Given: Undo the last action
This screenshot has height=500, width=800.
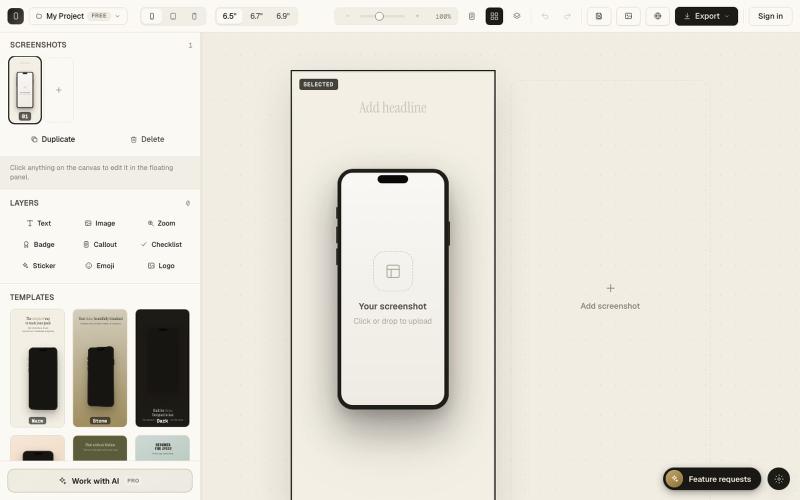Looking at the screenshot, I should 545,16.
